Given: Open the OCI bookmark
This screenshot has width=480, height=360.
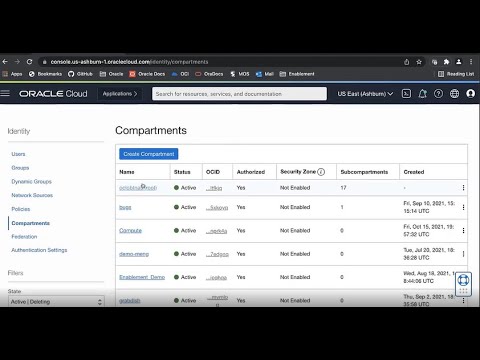Looking at the screenshot, I should (x=180, y=74).
